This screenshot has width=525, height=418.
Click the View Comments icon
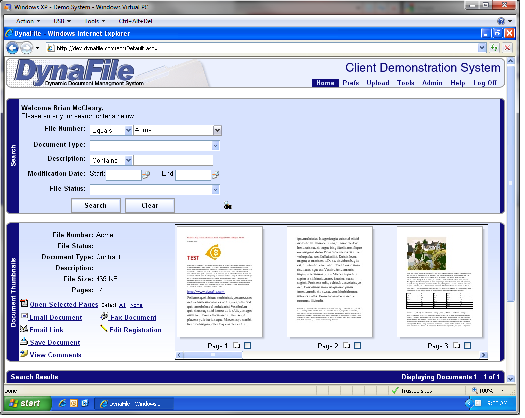click(x=24, y=354)
